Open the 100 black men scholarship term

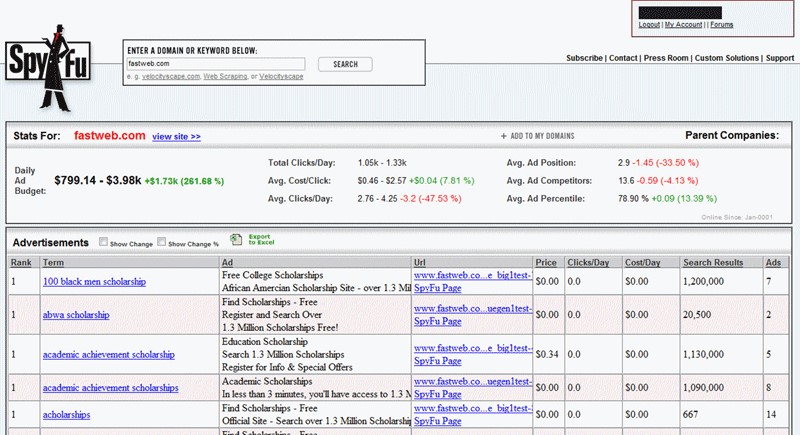(94, 283)
